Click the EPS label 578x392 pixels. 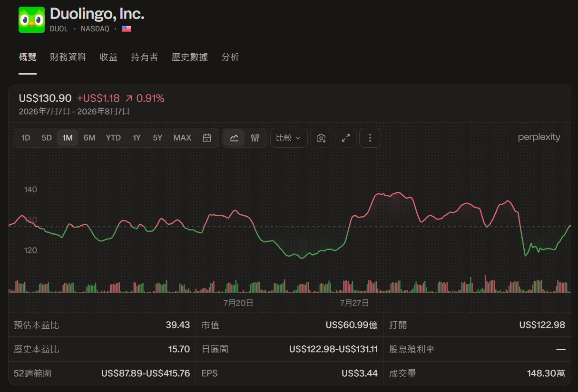(209, 373)
